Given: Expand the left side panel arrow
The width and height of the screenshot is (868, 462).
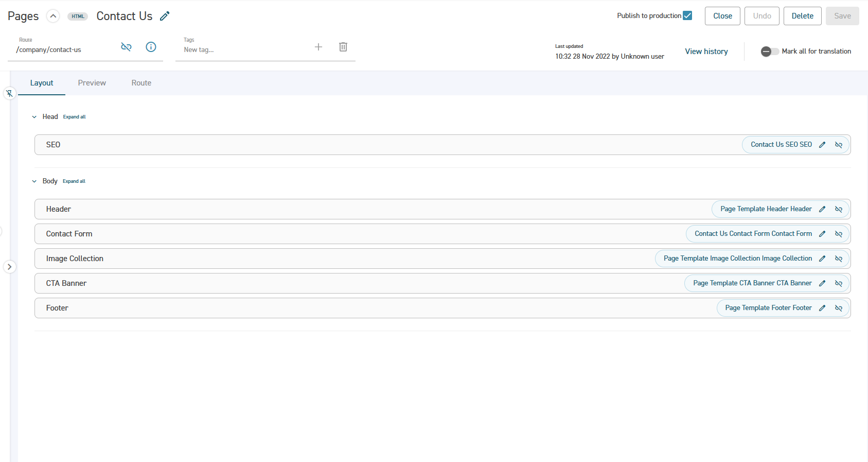Looking at the screenshot, I should tap(9, 267).
